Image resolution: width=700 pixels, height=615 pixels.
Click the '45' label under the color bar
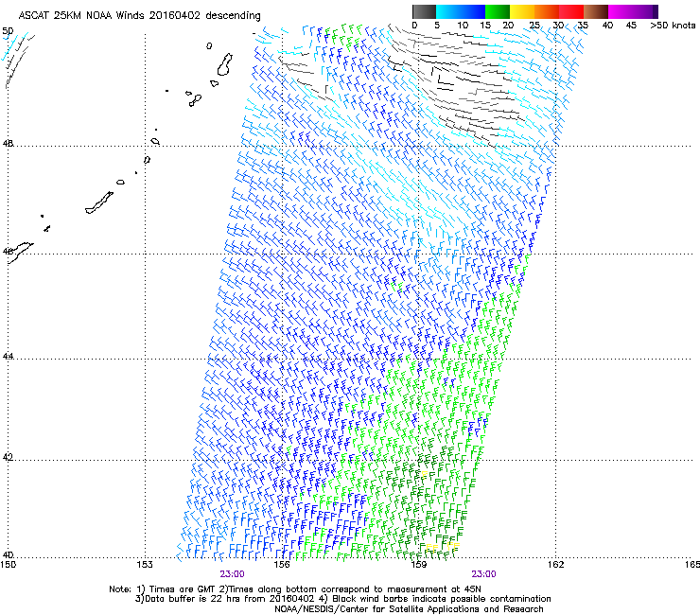click(631, 26)
